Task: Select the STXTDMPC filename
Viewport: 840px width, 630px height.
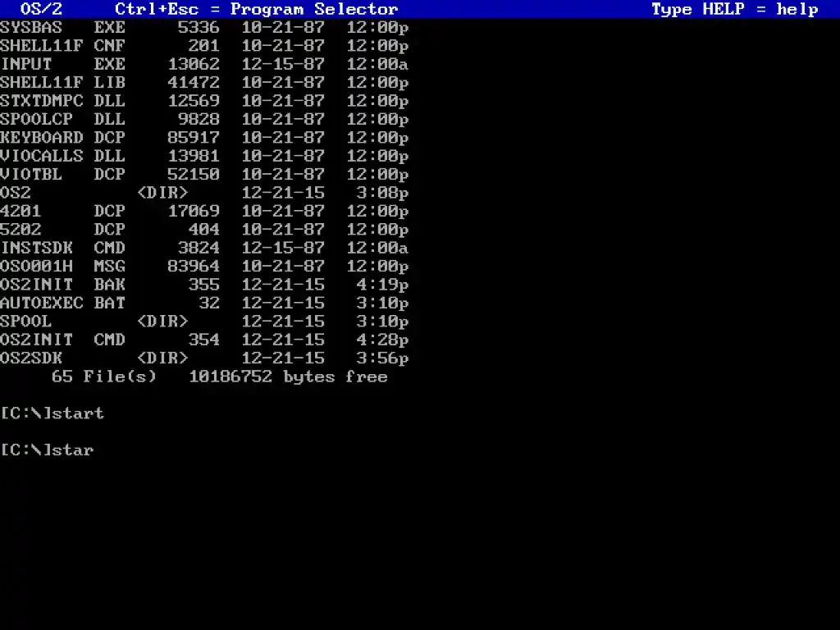Action: point(42,101)
